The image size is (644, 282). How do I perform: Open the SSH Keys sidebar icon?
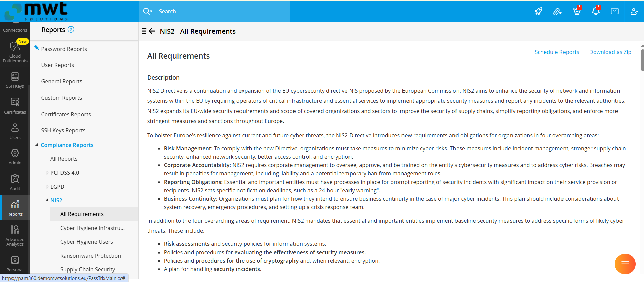(15, 77)
